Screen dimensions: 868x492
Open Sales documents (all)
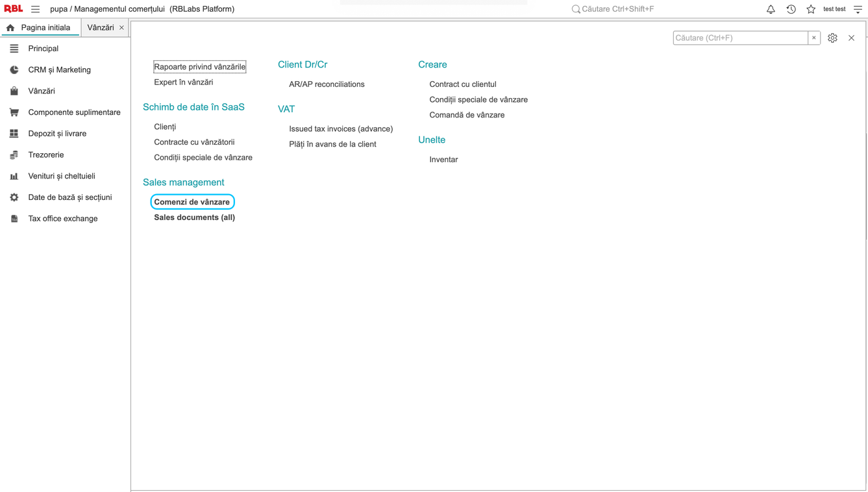coord(195,217)
